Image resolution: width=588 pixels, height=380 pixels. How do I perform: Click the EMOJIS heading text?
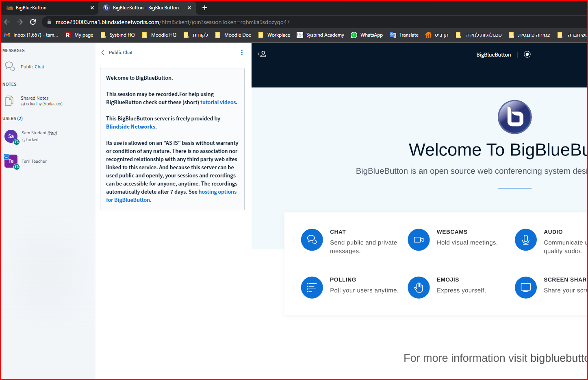tap(448, 280)
